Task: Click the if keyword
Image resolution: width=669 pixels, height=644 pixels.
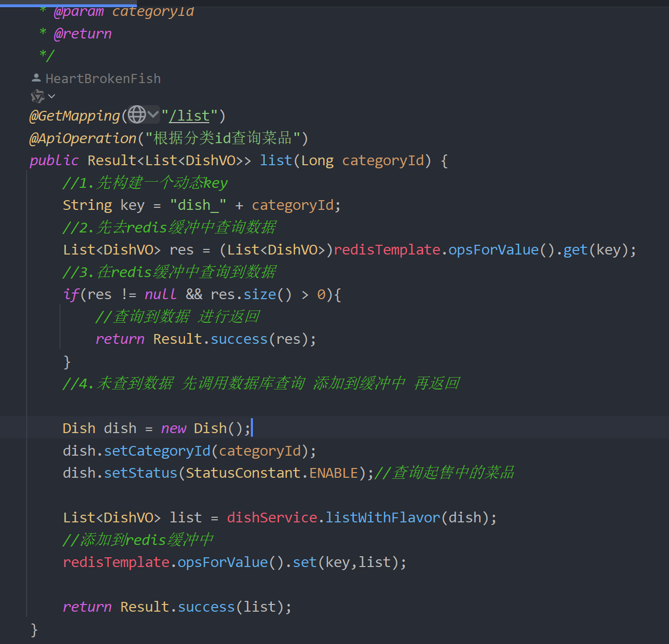Action: pos(71,295)
